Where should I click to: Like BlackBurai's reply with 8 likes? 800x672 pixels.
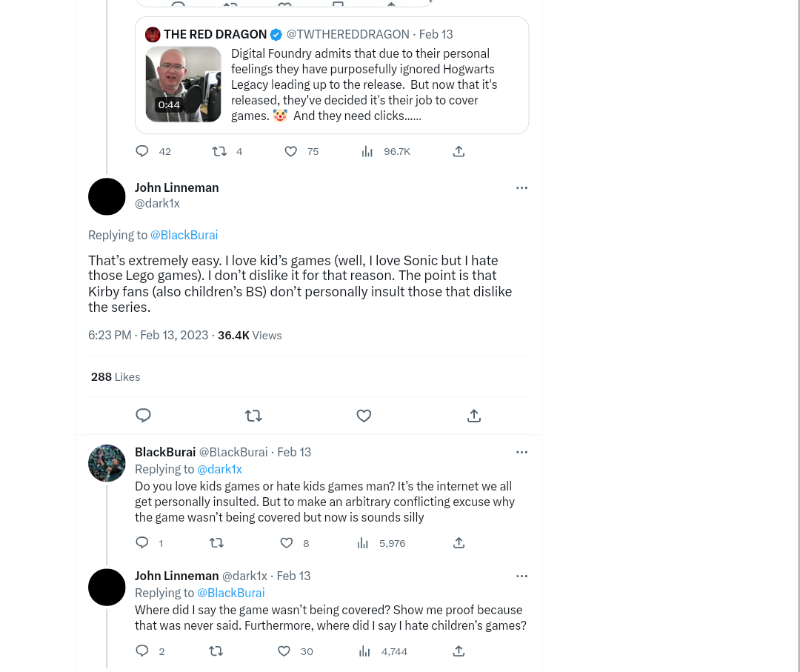pyautogui.click(x=287, y=543)
